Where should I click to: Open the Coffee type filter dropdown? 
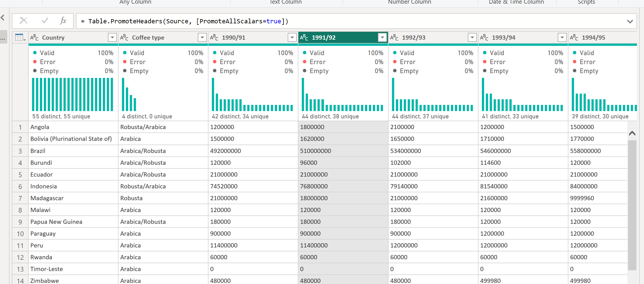[x=202, y=37]
